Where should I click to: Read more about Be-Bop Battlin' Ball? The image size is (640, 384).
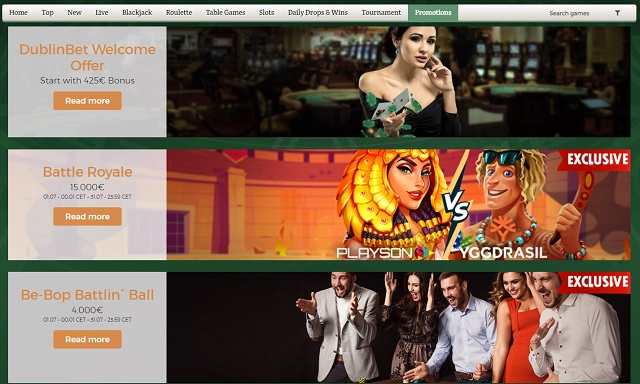tap(87, 339)
